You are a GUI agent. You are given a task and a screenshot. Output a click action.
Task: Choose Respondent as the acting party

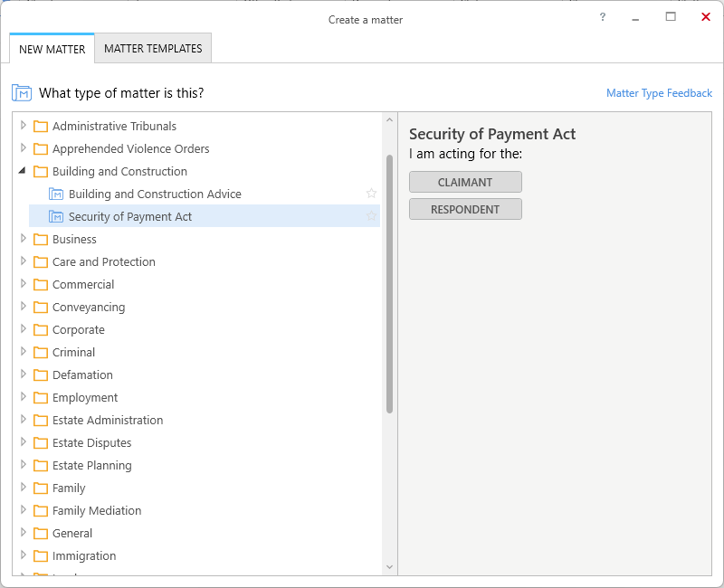click(465, 210)
